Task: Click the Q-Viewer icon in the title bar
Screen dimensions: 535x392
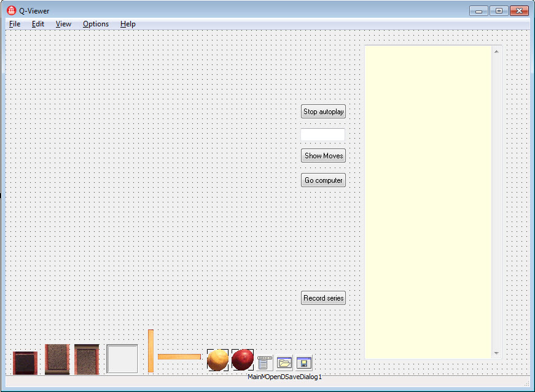Action: click(10, 10)
